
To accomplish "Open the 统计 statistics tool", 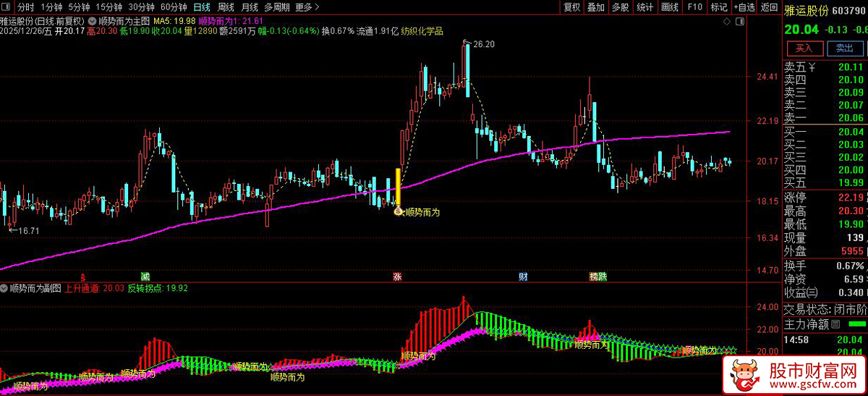I will 644,7.
